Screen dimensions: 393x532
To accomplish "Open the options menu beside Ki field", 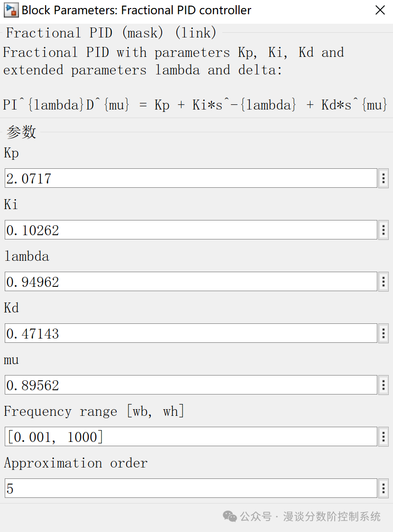I will (x=383, y=230).
